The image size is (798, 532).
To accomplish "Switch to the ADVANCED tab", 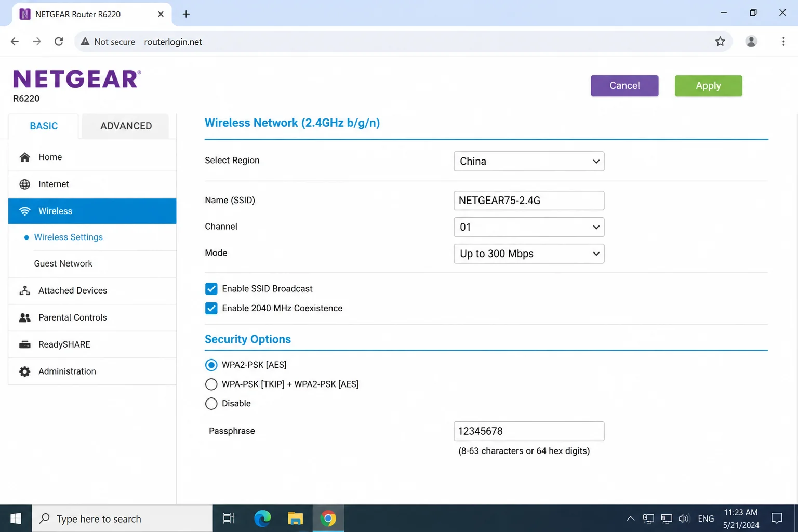I will [126, 126].
